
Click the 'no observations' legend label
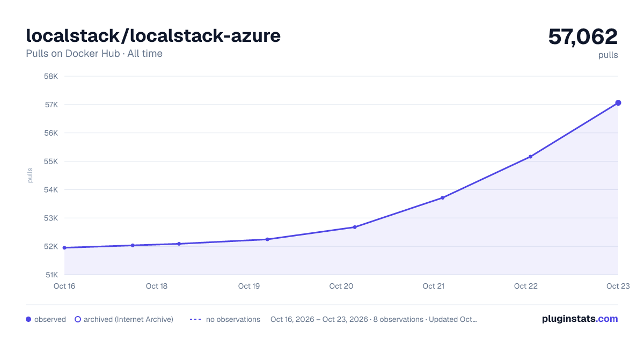coord(233,319)
